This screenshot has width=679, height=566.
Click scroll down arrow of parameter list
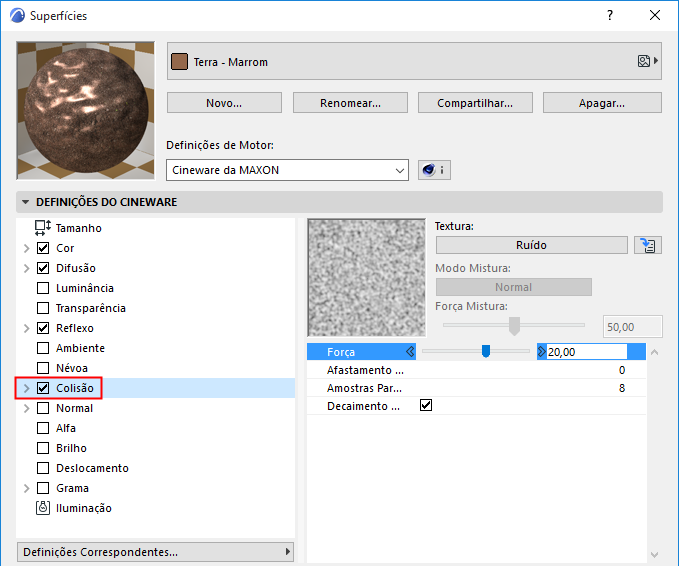coord(654,554)
